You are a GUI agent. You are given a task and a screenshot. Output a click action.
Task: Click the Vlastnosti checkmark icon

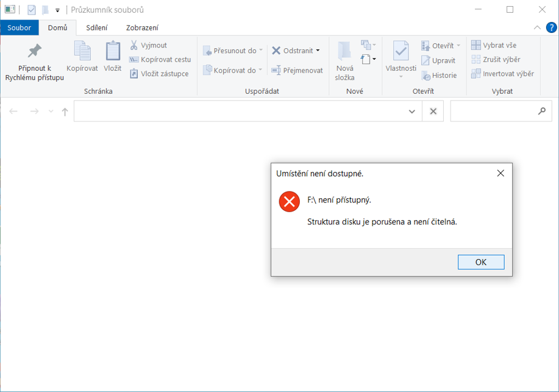tap(401, 51)
